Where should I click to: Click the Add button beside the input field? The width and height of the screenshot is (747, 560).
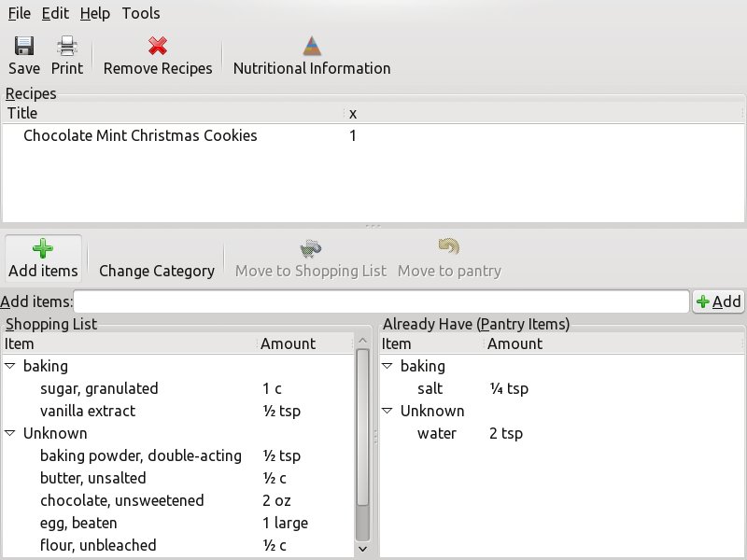(x=718, y=301)
